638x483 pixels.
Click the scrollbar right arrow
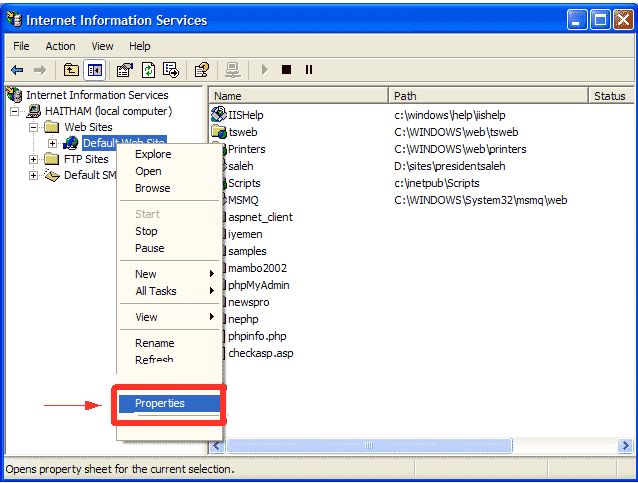625,446
